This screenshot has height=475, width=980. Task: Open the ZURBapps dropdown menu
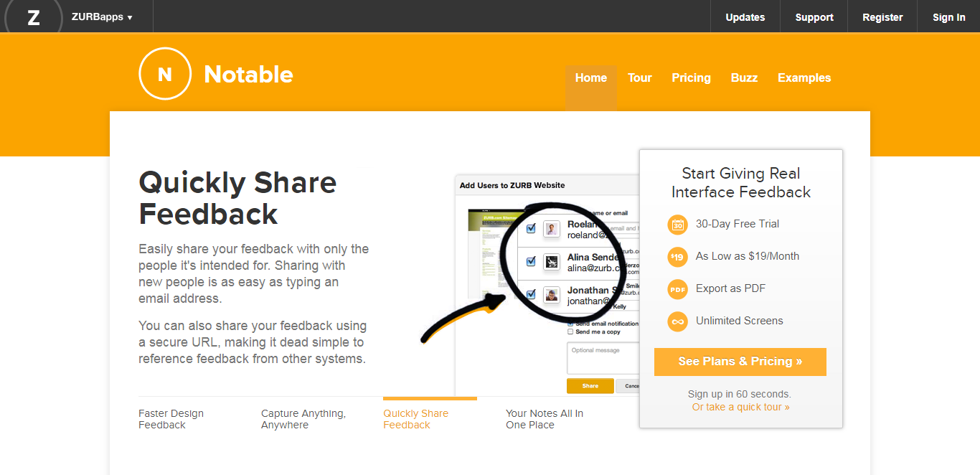coord(102,17)
